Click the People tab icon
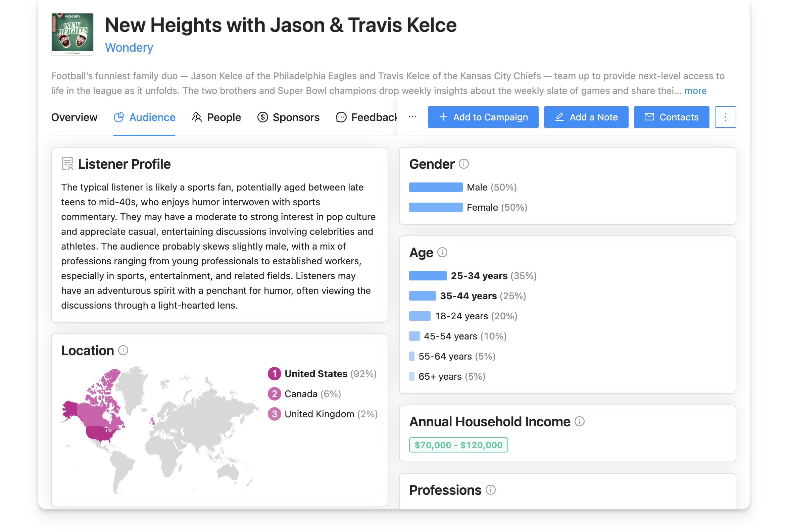 (197, 117)
